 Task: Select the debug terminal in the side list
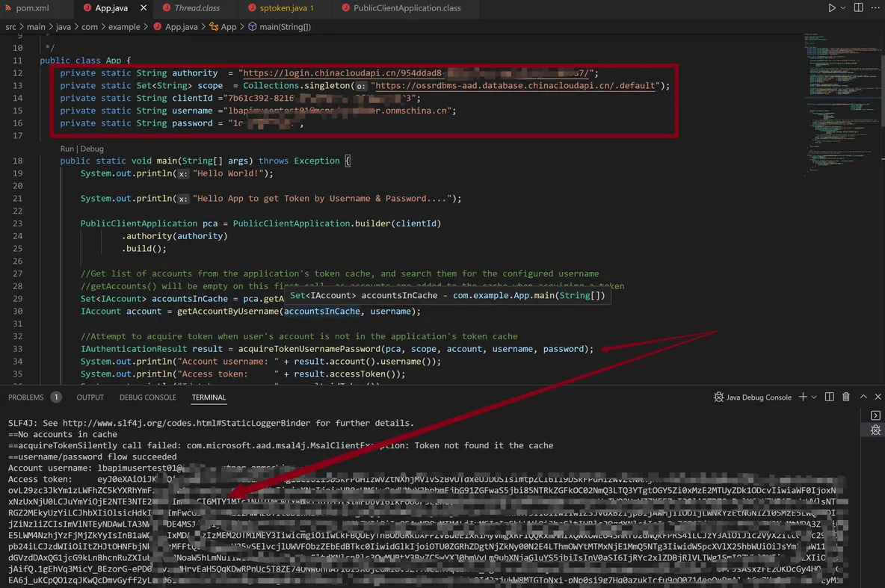click(875, 430)
